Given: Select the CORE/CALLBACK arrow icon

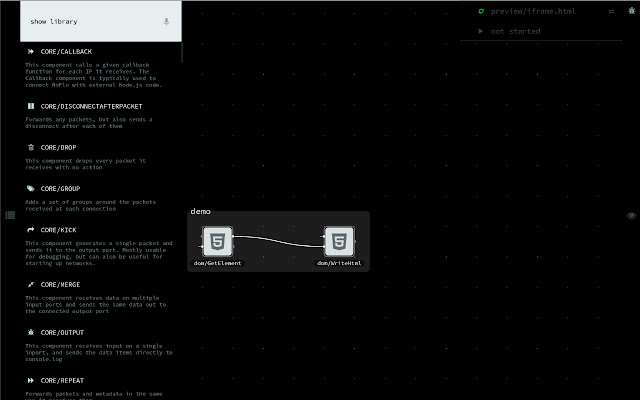Looking at the screenshot, I should point(31,51).
